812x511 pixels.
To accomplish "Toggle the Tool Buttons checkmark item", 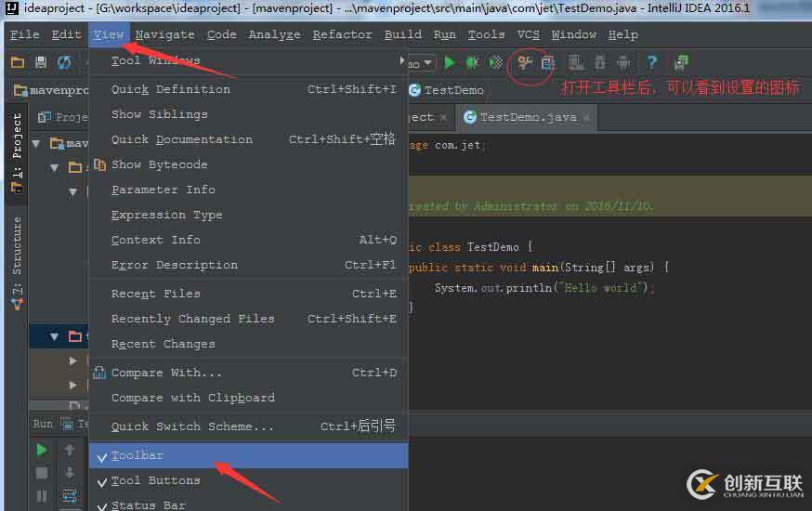I will [x=249, y=481].
